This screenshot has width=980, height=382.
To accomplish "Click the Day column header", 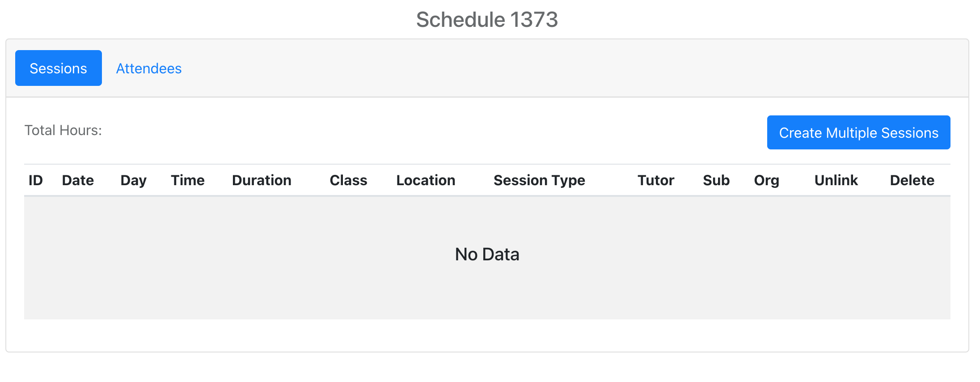I will pyautogui.click(x=133, y=180).
